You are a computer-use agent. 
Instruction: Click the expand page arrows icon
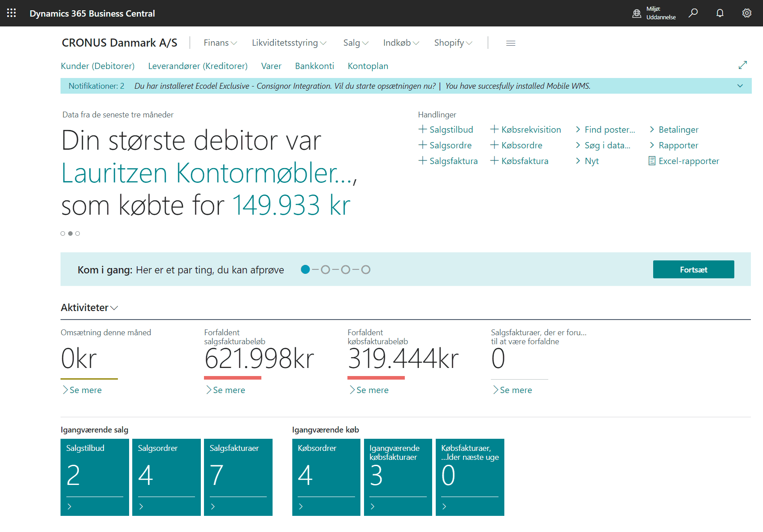742,65
